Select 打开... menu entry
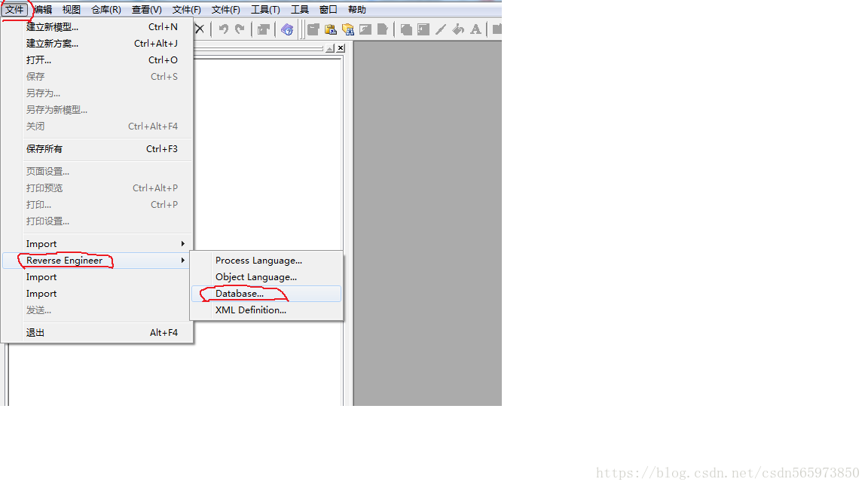The width and height of the screenshot is (868, 488). [98, 59]
